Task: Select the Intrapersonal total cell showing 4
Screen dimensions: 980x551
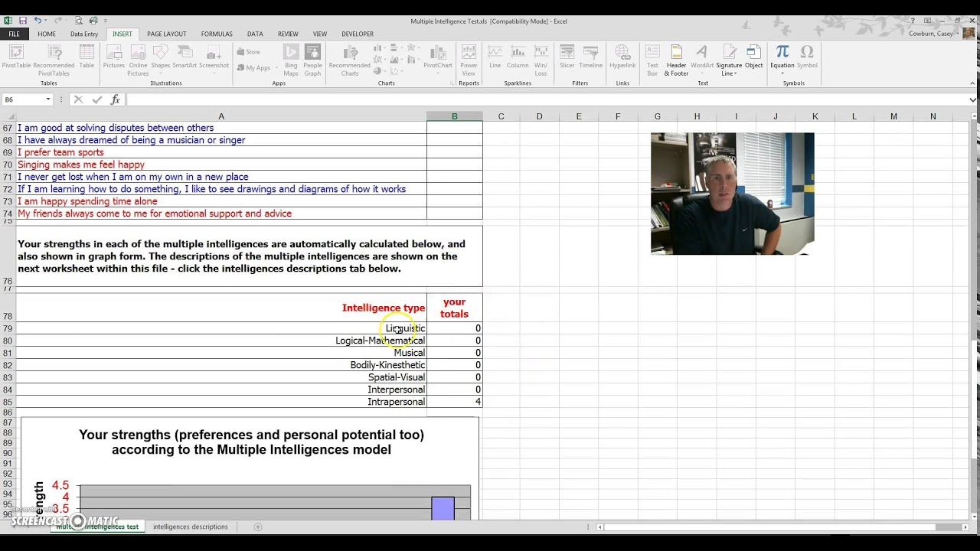Action: (455, 402)
